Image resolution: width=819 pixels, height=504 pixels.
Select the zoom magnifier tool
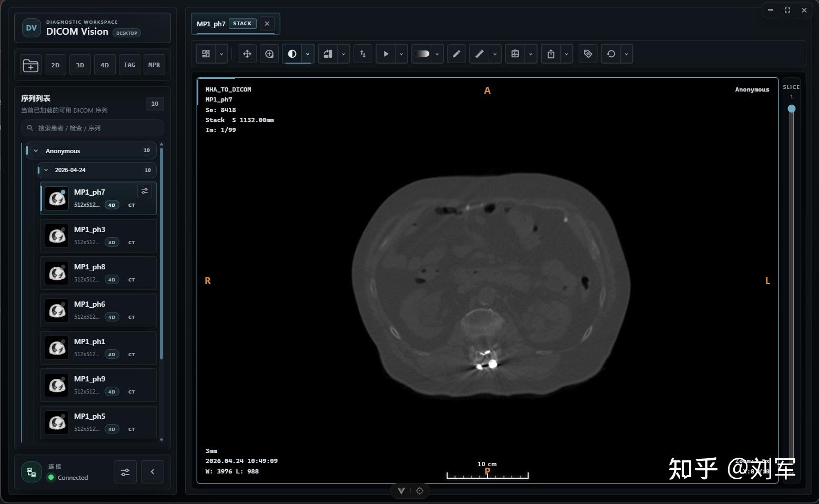269,54
